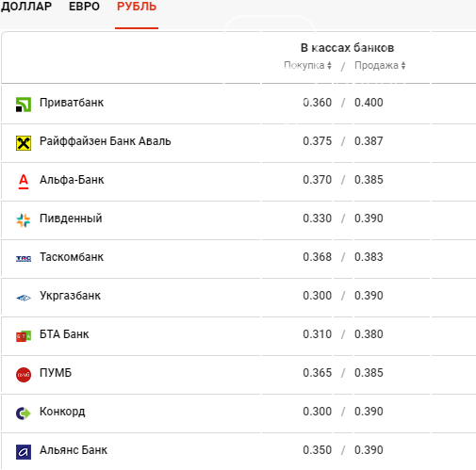
Task: Click the red Альфа-Банк letter A logo
Action: tap(24, 182)
